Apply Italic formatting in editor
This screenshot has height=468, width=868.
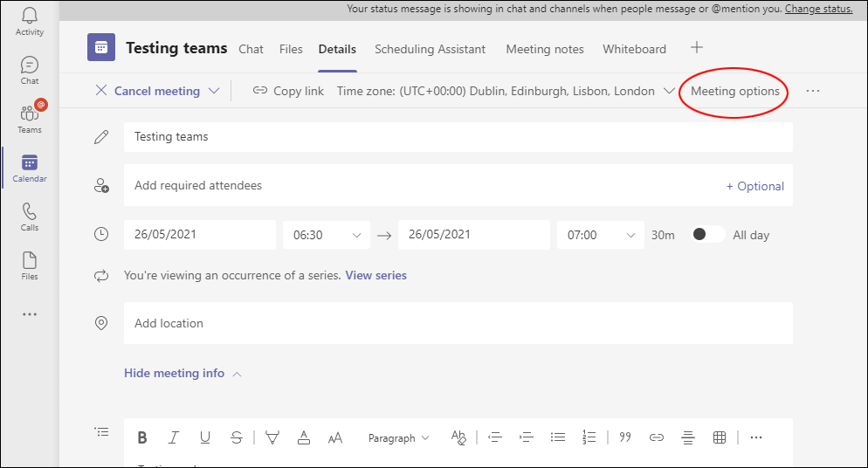pos(174,437)
